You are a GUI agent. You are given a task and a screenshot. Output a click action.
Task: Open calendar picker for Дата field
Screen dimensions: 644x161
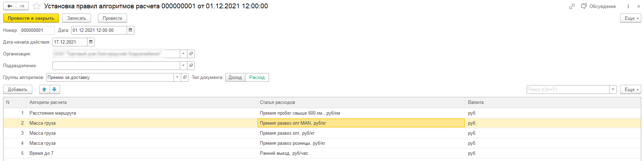(131, 30)
